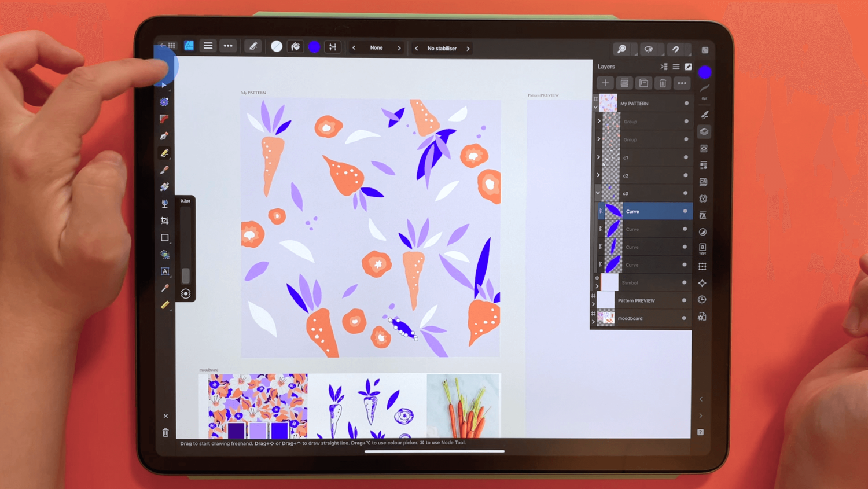The image size is (868, 489).
Task: Open the three-dot layer options menu
Action: pos(682,83)
